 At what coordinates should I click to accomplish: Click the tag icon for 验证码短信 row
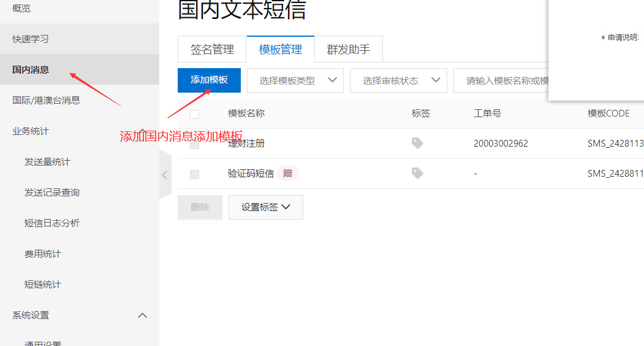click(417, 173)
